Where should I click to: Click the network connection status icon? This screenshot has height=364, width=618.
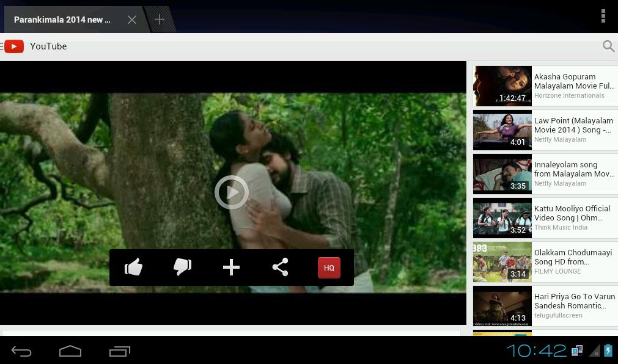pos(577,350)
